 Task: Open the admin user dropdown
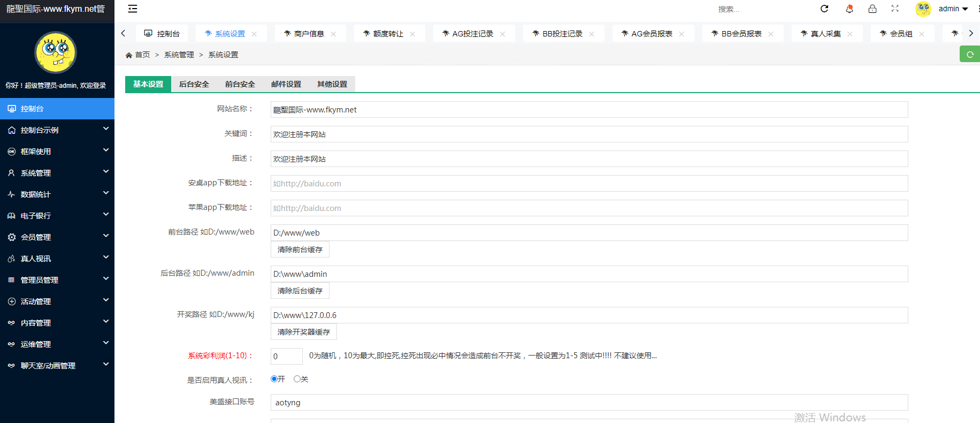click(x=953, y=9)
